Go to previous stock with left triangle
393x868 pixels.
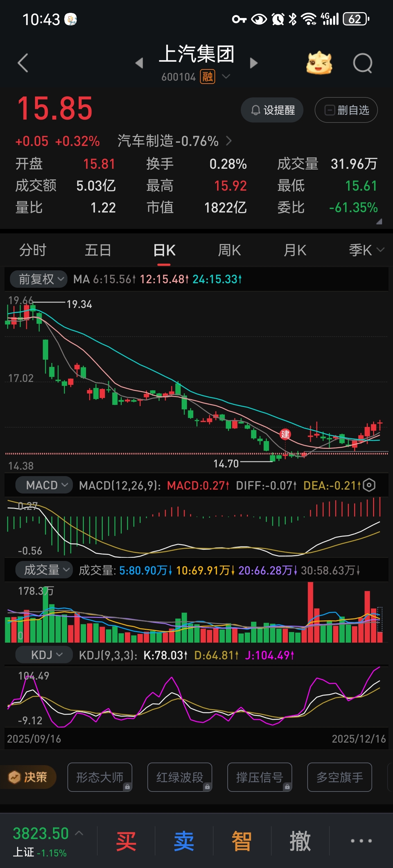(x=139, y=63)
